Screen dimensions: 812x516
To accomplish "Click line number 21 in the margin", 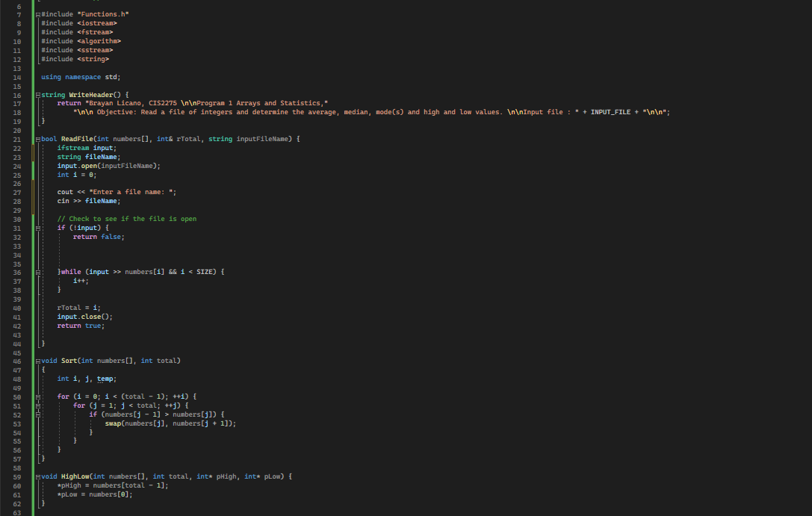I will point(16,138).
